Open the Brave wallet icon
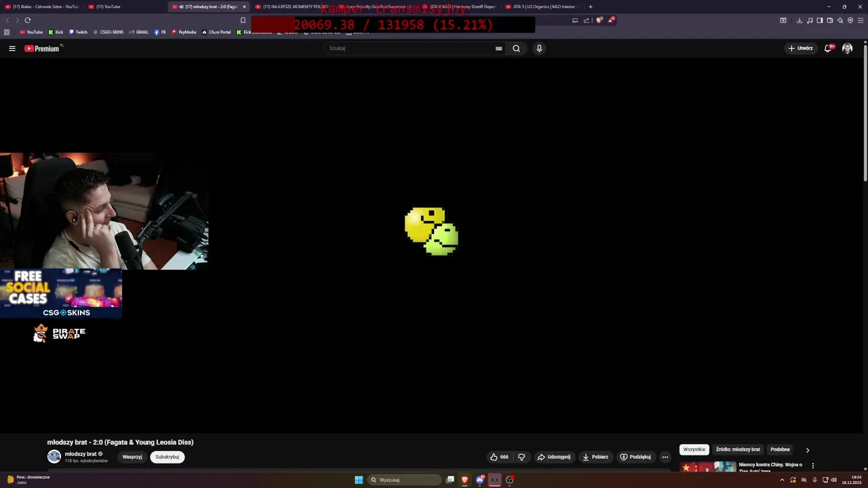This screenshot has height=488, width=868. point(830,20)
